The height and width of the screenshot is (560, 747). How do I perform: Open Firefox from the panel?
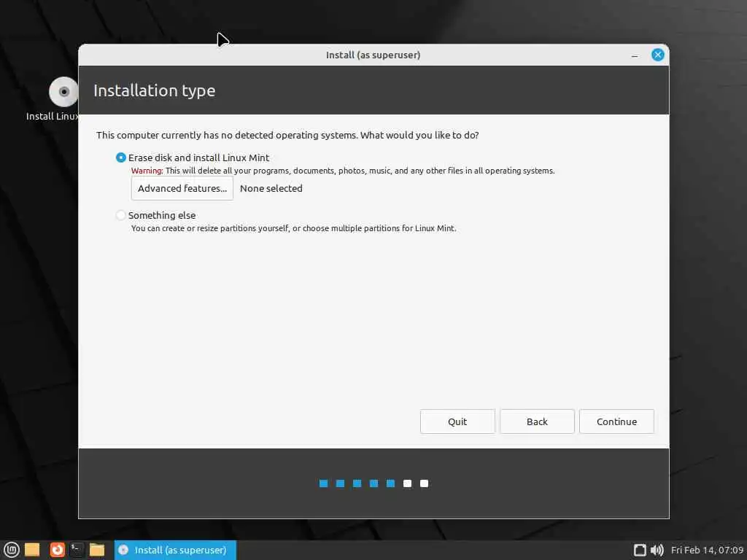point(57,550)
